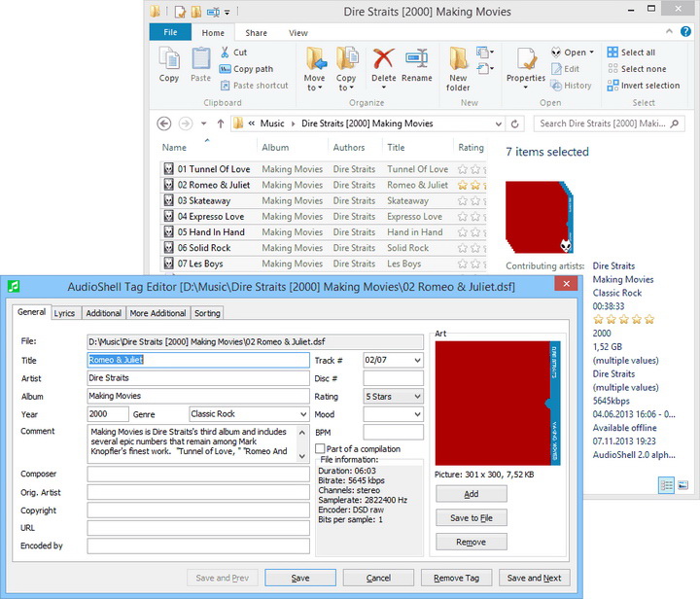Open the Track # dropdown
700x599 pixels.
pyautogui.click(x=417, y=360)
